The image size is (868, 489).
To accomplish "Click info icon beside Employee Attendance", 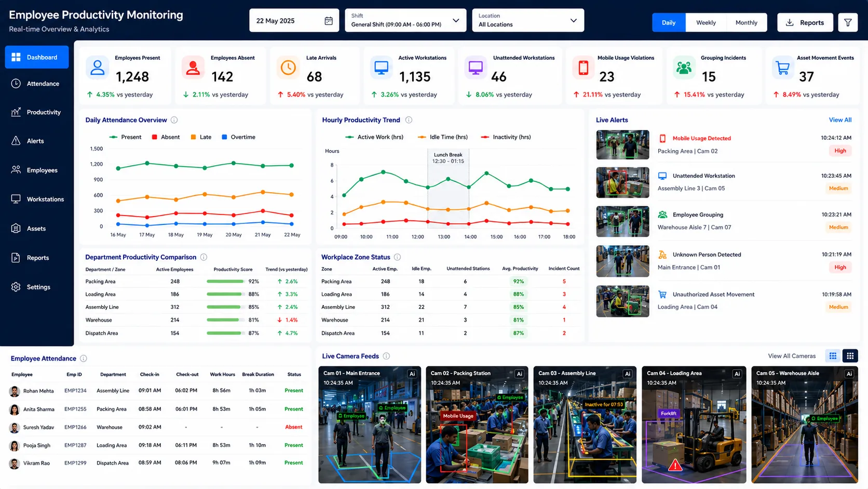I will [x=84, y=359].
